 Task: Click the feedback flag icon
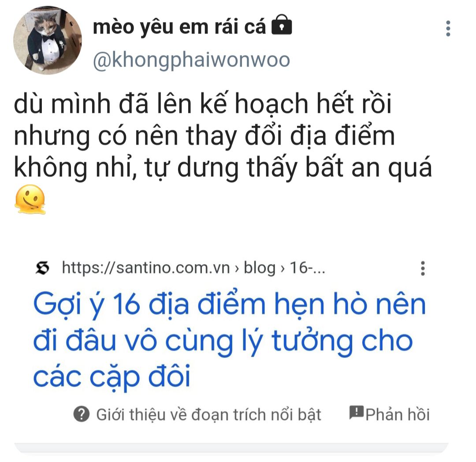tap(356, 413)
